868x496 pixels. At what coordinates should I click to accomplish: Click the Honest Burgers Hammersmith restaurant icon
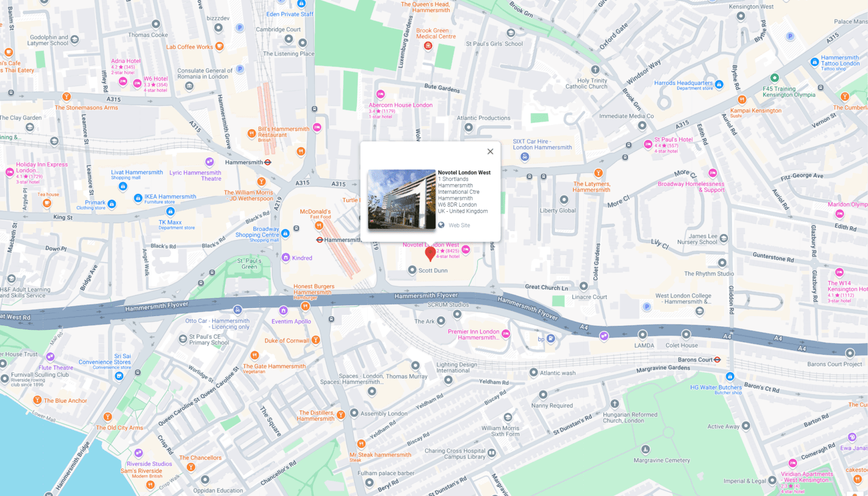pos(306,306)
